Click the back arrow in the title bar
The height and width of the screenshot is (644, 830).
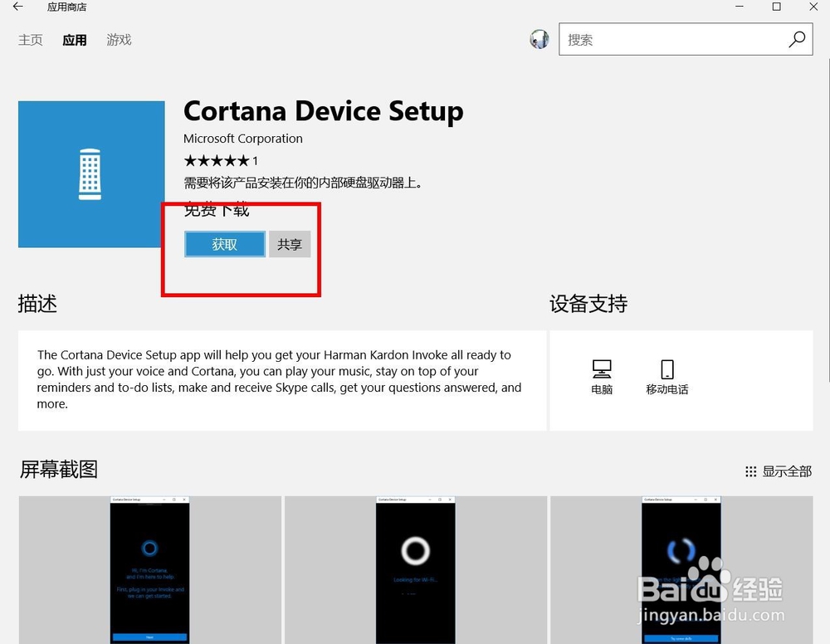click(18, 7)
